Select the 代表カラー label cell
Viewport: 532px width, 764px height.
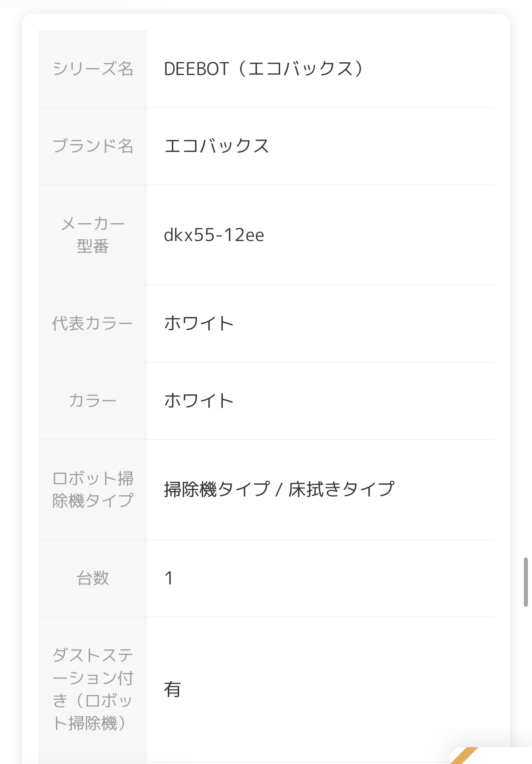(x=93, y=323)
